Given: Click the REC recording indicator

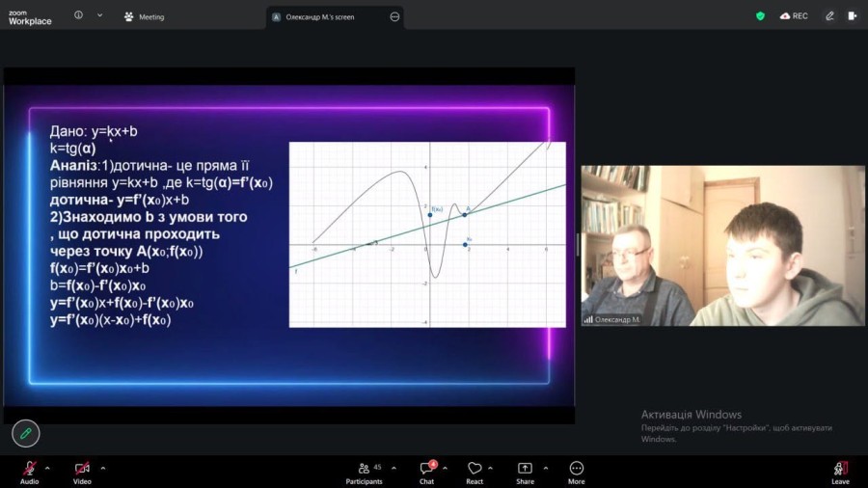Looking at the screenshot, I should click(x=794, y=16).
